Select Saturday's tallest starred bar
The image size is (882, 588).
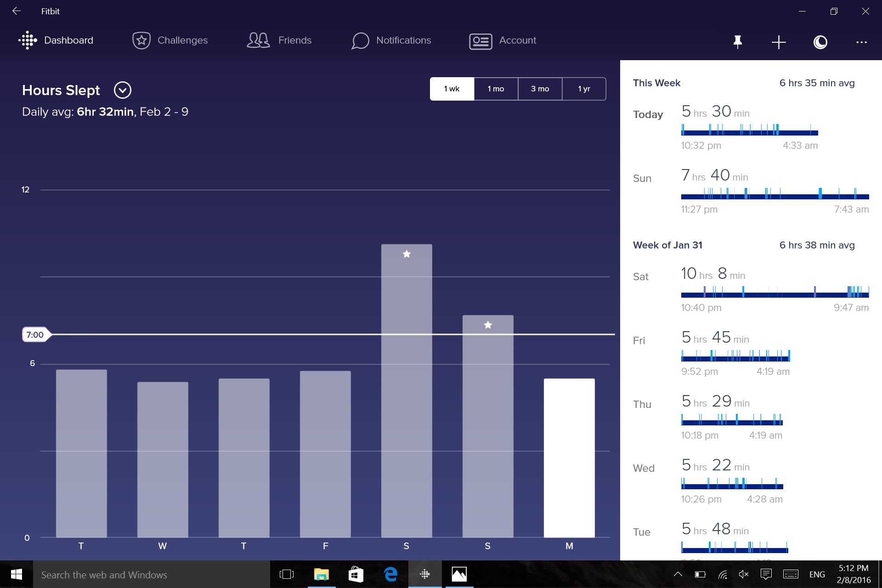pyautogui.click(x=407, y=390)
